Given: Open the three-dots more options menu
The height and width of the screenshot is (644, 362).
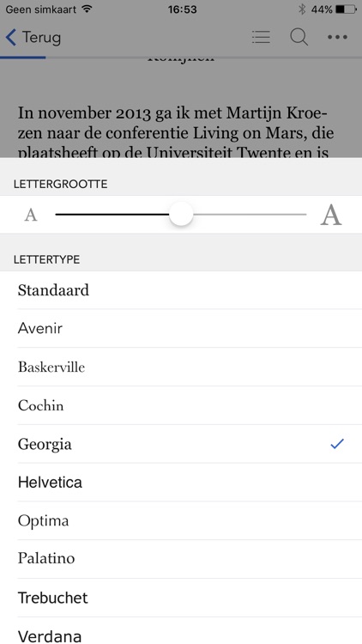Looking at the screenshot, I should pos(337,38).
